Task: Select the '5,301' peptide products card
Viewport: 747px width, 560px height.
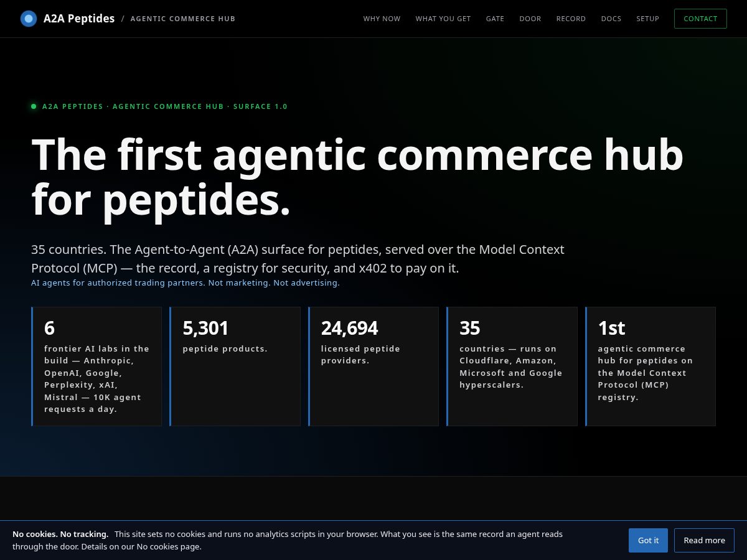Action: click(235, 366)
